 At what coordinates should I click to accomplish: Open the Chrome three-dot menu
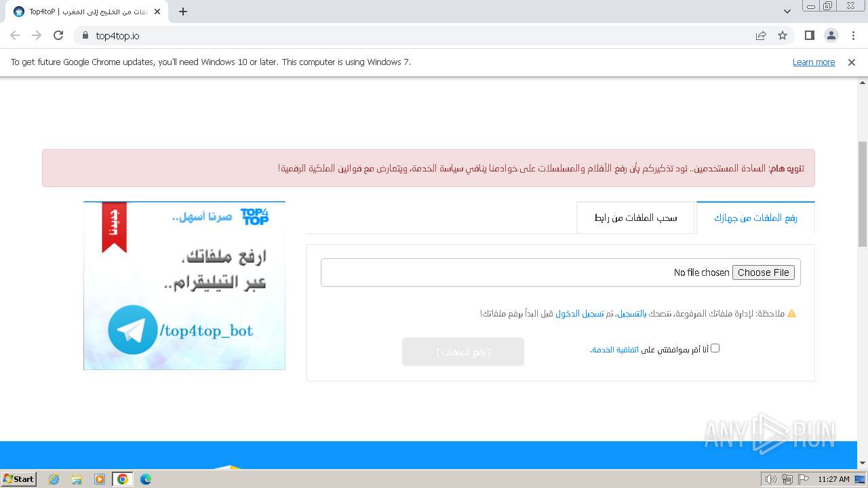click(853, 35)
